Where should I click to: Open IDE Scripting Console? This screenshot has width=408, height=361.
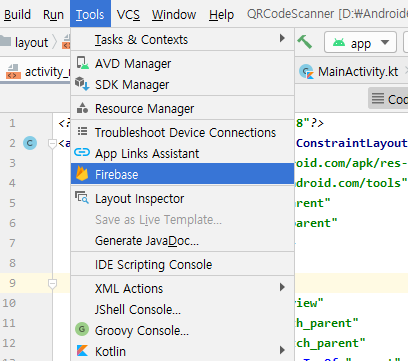pyautogui.click(x=182, y=264)
